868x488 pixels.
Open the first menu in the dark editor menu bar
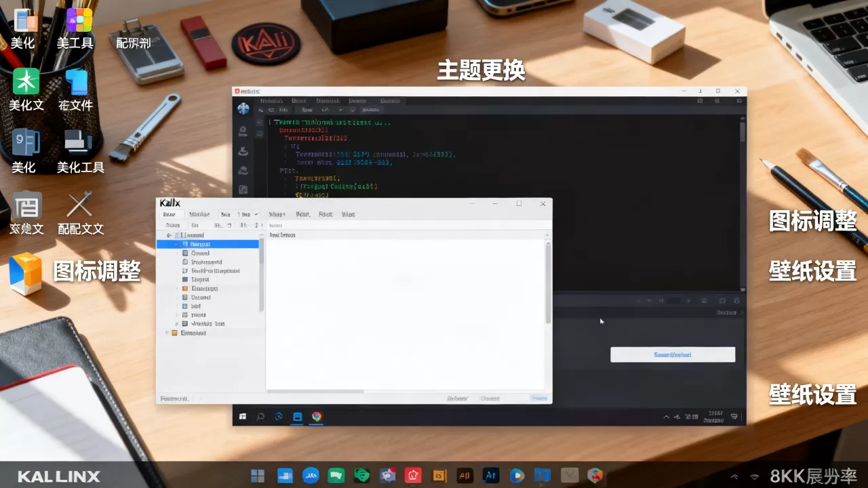tap(271, 100)
